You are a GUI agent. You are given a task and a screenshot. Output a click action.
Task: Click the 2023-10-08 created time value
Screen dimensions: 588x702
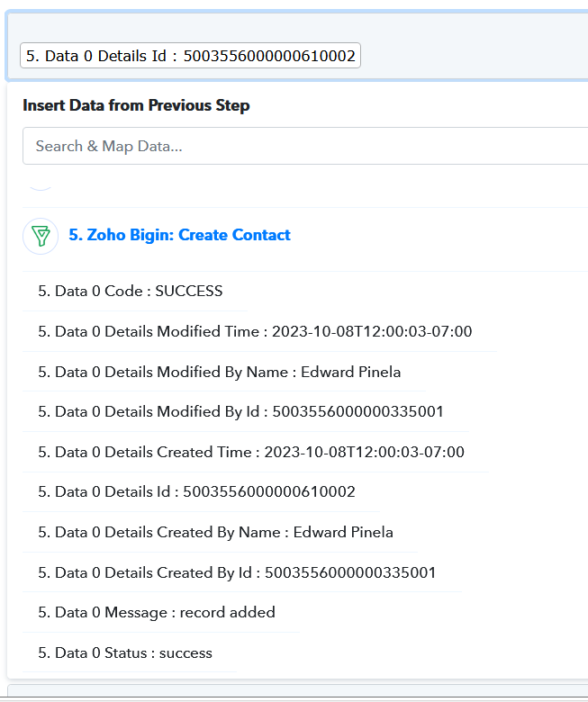[x=364, y=452]
